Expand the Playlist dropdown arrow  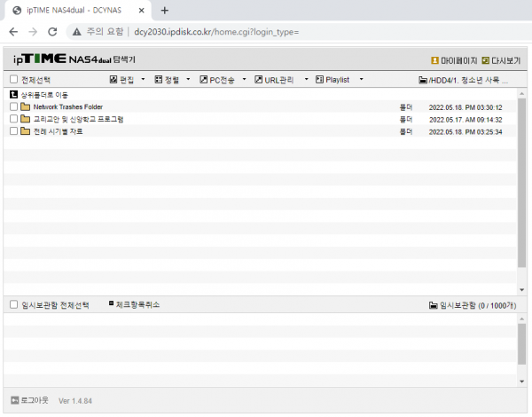point(362,79)
